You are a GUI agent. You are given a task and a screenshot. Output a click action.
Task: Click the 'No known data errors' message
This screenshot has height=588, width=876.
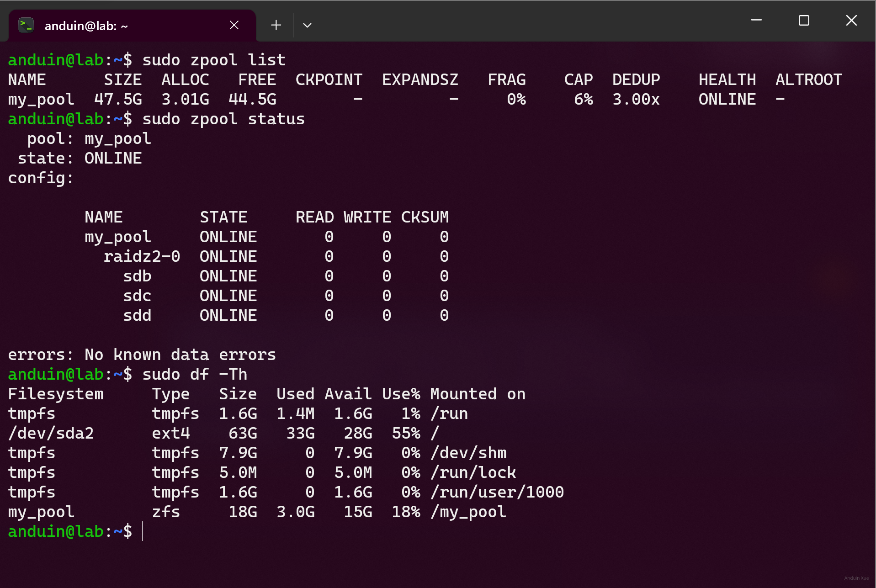point(180,355)
